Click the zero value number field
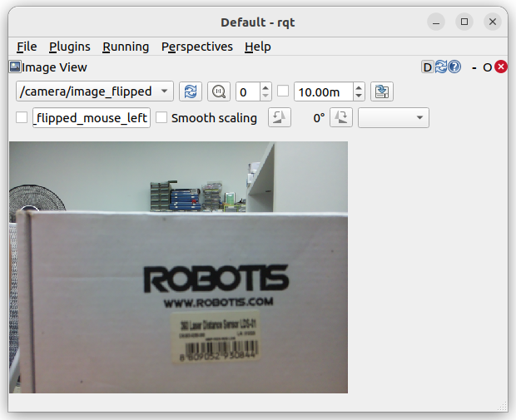The image size is (516, 420). (x=248, y=91)
